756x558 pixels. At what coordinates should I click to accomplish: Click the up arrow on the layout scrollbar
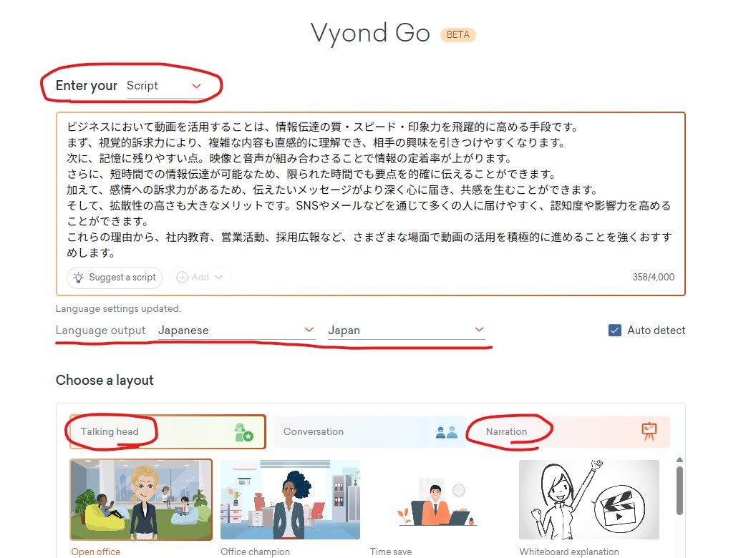click(679, 460)
